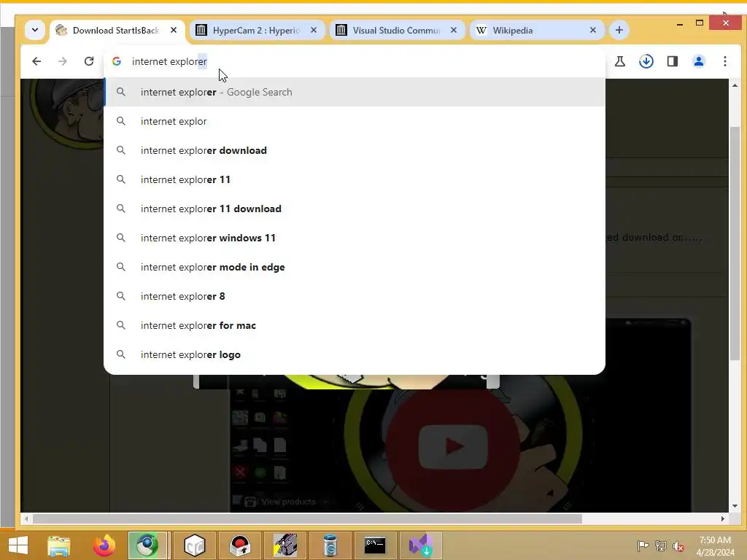This screenshot has width=747, height=560.
Task: Open Chrome Labs flask icon
Action: 620,61
